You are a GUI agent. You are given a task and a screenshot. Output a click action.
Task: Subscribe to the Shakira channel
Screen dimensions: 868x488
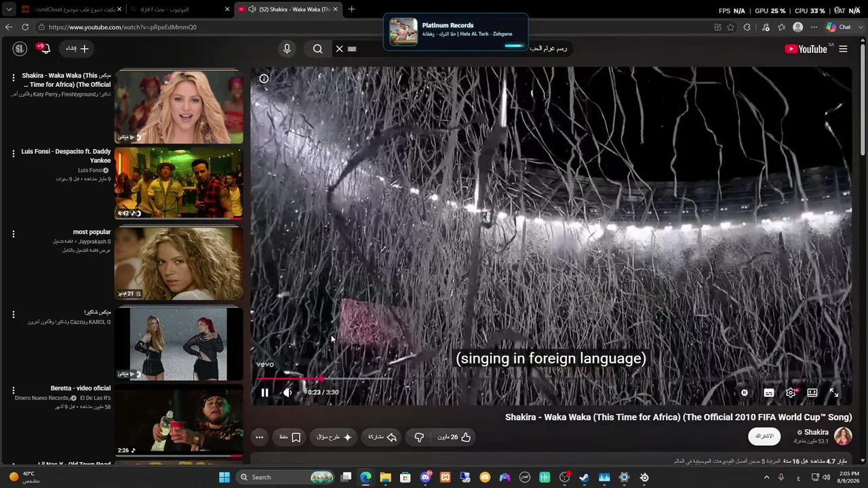764,436
